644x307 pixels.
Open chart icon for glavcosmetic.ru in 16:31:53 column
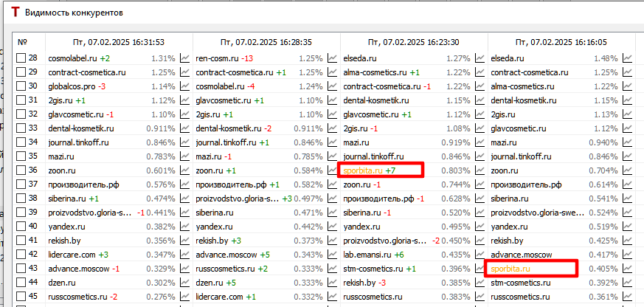[x=185, y=114]
